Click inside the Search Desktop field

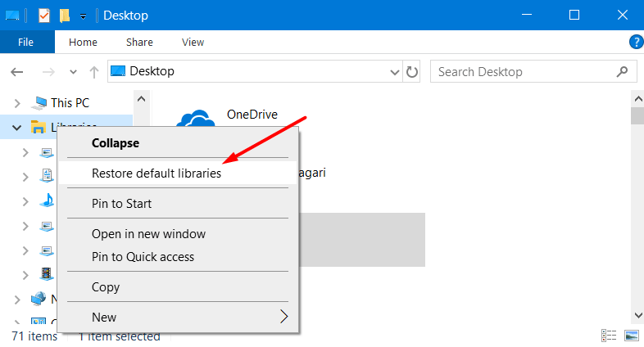pyautogui.click(x=524, y=72)
